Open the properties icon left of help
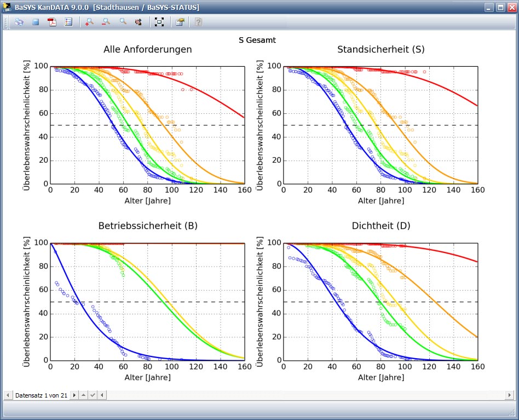Image resolution: width=519 pixels, height=420 pixels. click(x=180, y=22)
